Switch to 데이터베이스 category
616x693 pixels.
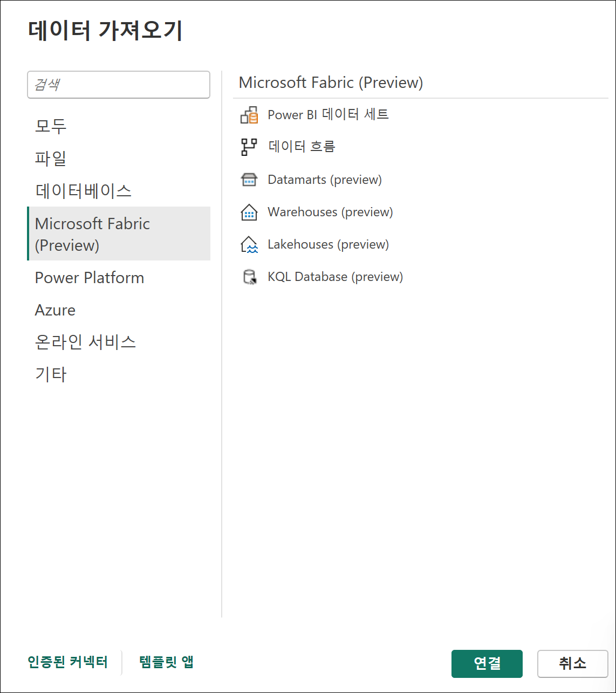(x=119, y=190)
